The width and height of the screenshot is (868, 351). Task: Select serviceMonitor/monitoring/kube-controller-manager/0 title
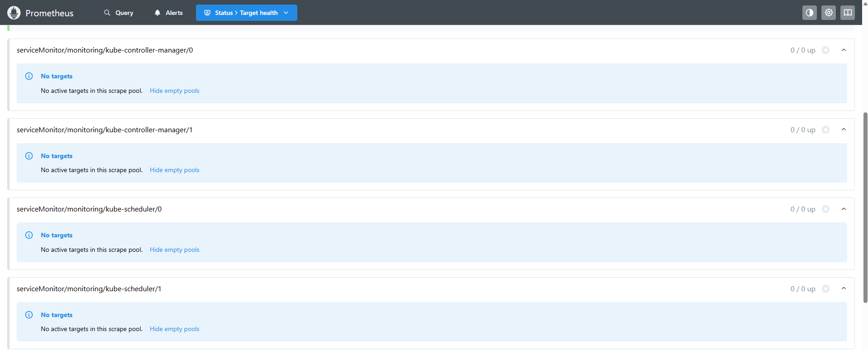click(x=105, y=50)
